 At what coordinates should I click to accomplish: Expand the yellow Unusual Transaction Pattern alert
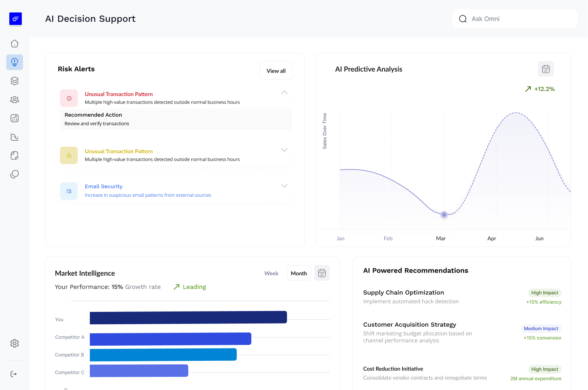(x=284, y=150)
